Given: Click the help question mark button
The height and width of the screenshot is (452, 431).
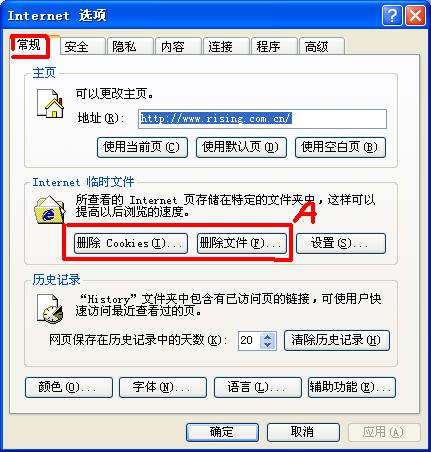Looking at the screenshot, I should pos(392,16).
